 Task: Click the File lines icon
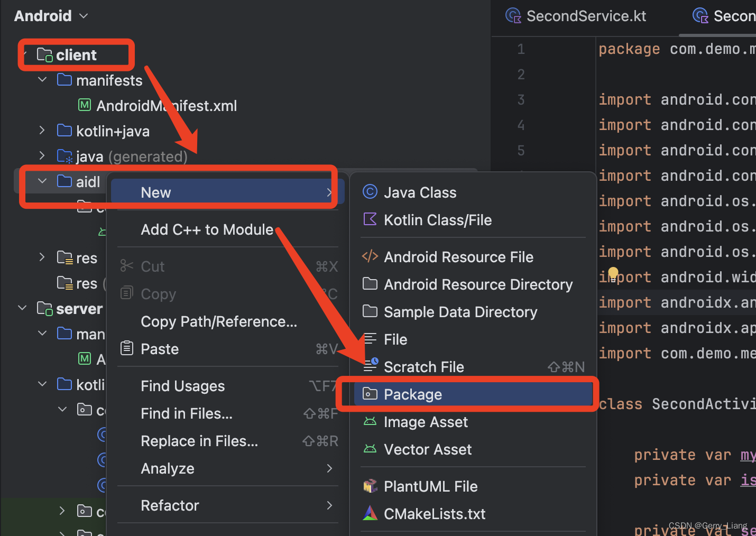(x=370, y=339)
